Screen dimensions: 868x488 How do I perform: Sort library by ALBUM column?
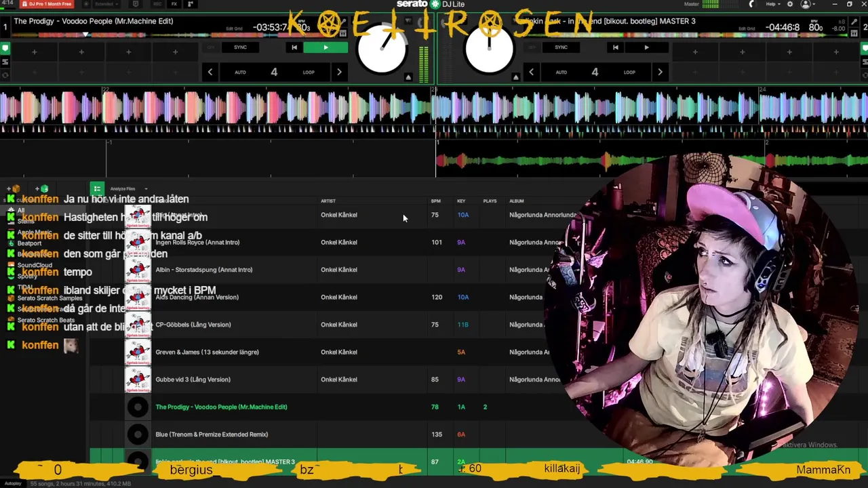pyautogui.click(x=517, y=201)
